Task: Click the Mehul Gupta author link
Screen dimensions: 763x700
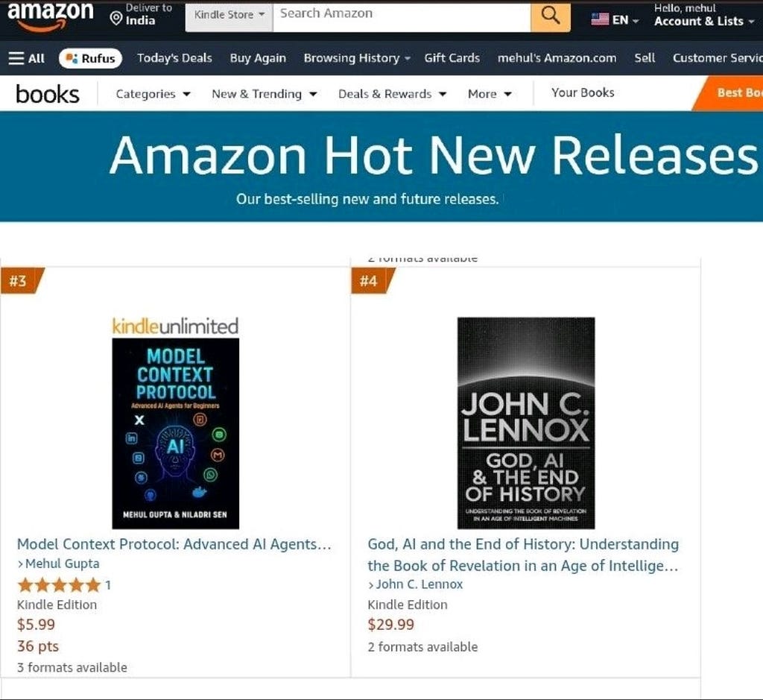Action: click(x=61, y=564)
